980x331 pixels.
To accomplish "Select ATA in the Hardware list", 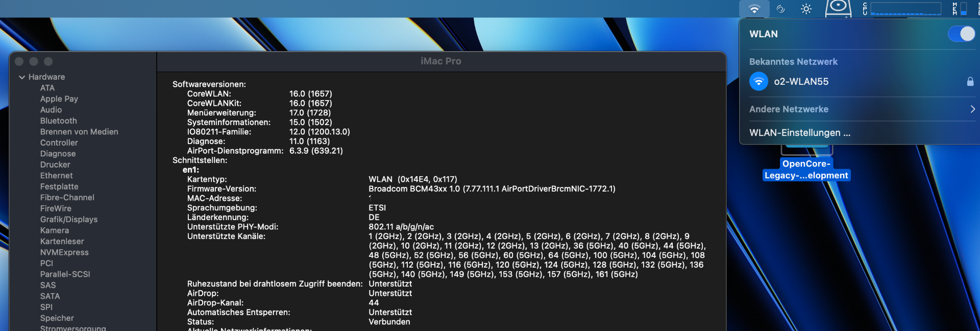I will (x=47, y=88).
